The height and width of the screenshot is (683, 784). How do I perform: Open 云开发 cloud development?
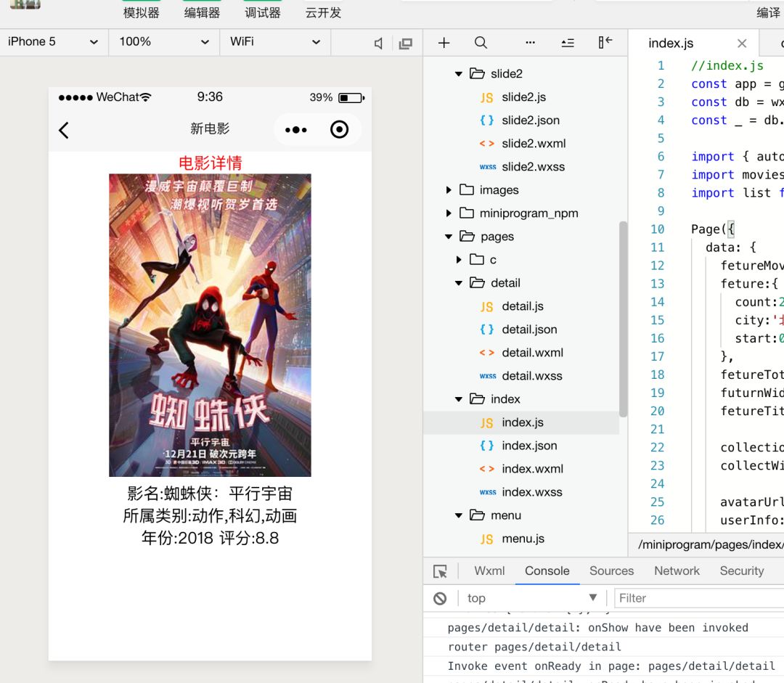(324, 12)
